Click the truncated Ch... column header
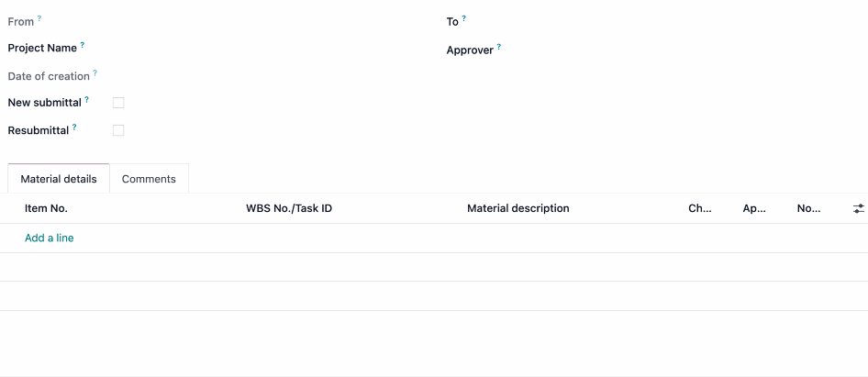The height and width of the screenshot is (377, 868). coord(700,209)
